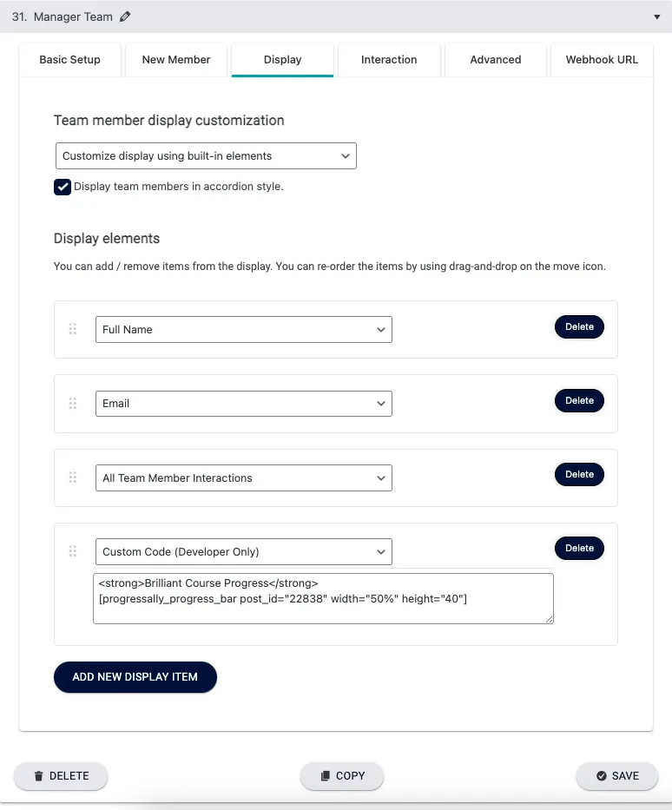The width and height of the screenshot is (672, 810).
Task: Click inside the custom code text area
Action: (321, 597)
